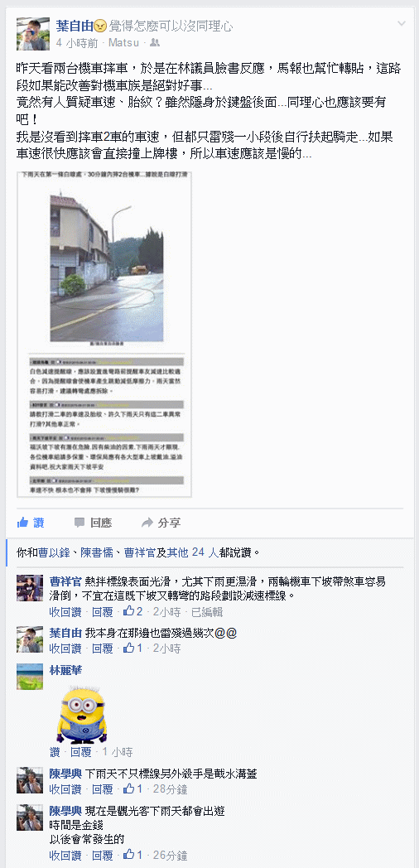Open 葉自由's profile name link in header
The height and width of the screenshot is (868, 419).
point(75,26)
